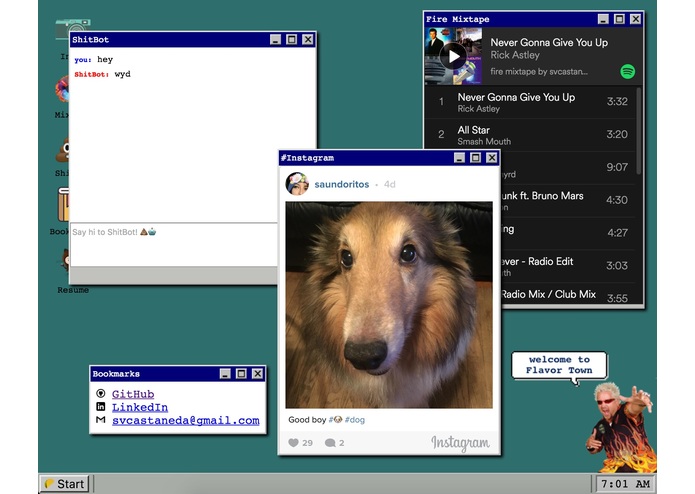Click the LinkedIn icon in Bookmarks
The width and height of the screenshot is (695, 494).
101,407
